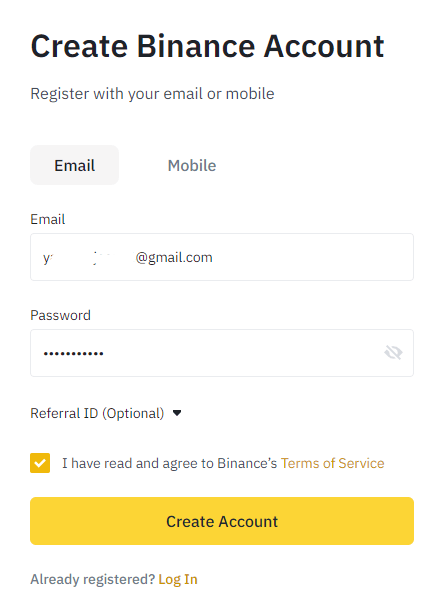The height and width of the screenshot is (598, 446).
Task: Select the Email registration tab
Action: 74,165
